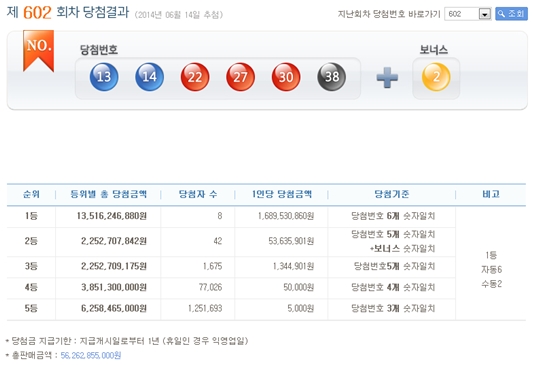The image size is (540, 365).
Task: Click the 당첨자 수 column header
Action: click(x=198, y=194)
